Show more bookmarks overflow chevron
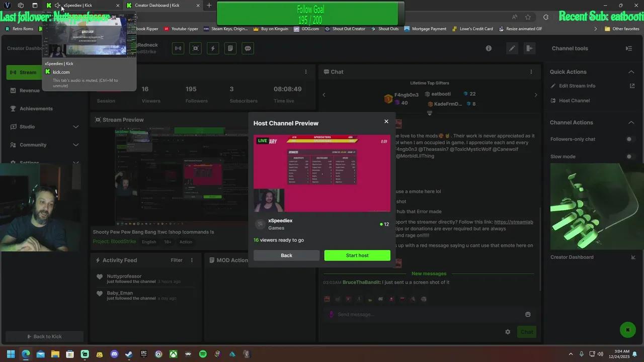 pyautogui.click(x=596, y=29)
